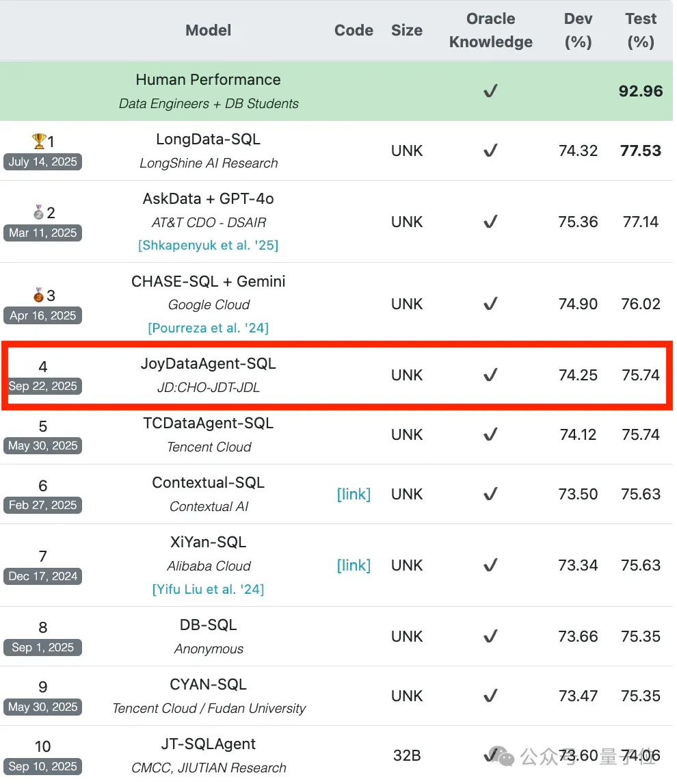The height and width of the screenshot is (784, 677).
Task: Click the checkmark in DB-SQL row
Action: [x=490, y=636]
